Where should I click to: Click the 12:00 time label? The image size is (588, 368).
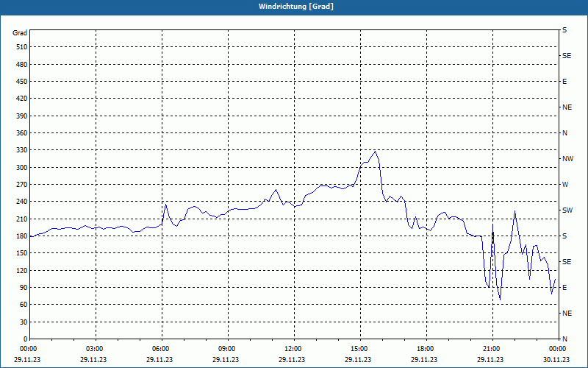pos(294,349)
